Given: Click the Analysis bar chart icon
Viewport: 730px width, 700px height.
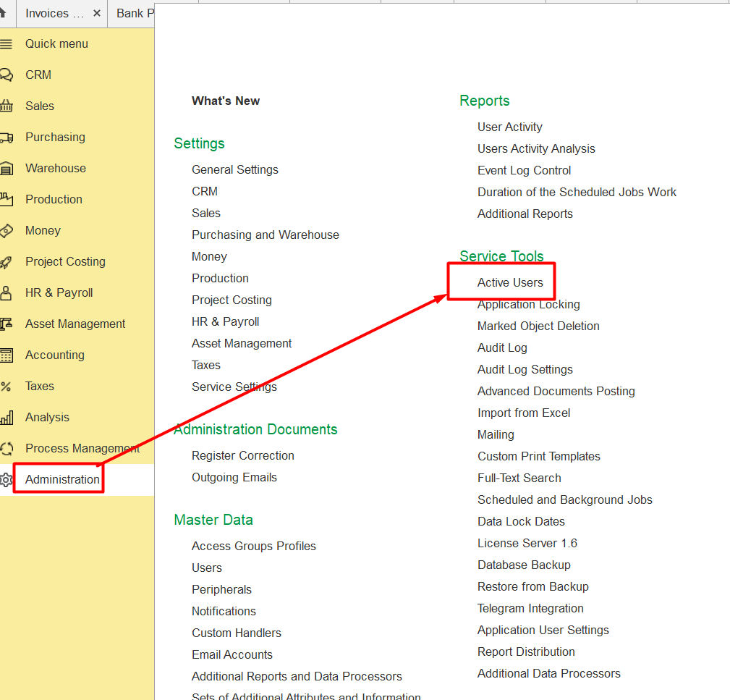Looking at the screenshot, I should [6, 417].
